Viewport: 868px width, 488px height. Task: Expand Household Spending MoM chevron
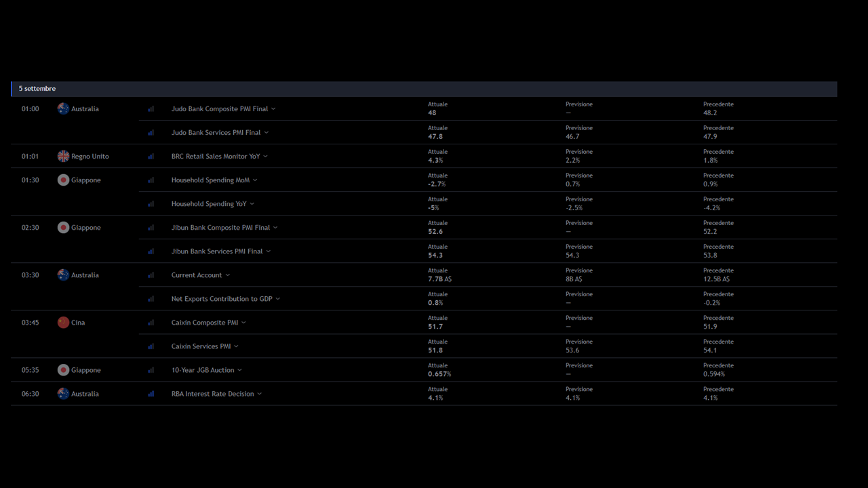(255, 180)
